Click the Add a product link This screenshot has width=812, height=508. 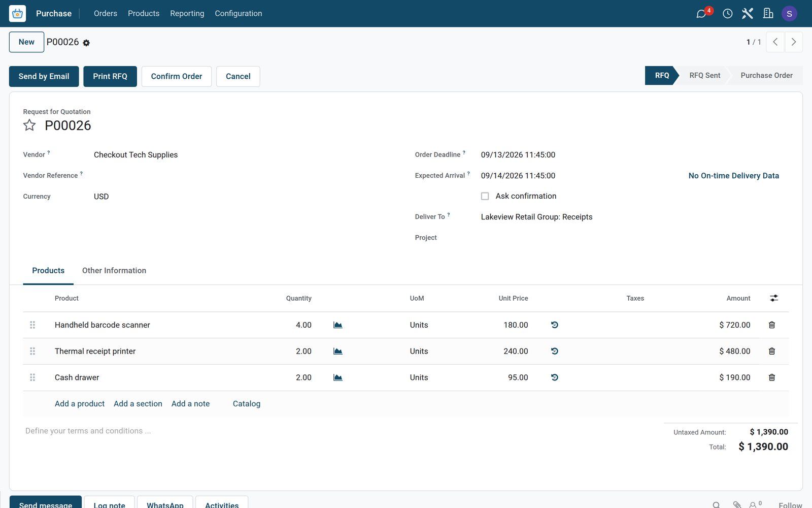[x=80, y=404]
